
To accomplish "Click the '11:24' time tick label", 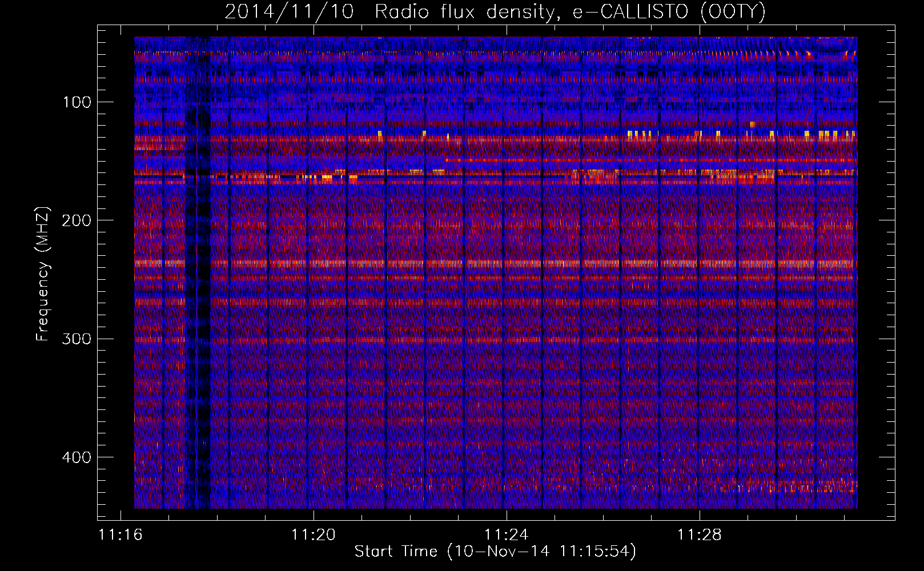I will pos(507,535).
